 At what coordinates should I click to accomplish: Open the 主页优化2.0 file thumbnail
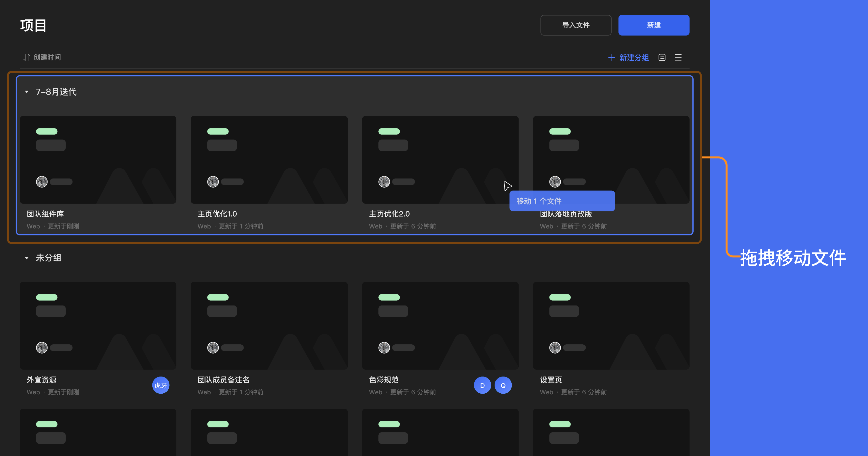pos(440,160)
